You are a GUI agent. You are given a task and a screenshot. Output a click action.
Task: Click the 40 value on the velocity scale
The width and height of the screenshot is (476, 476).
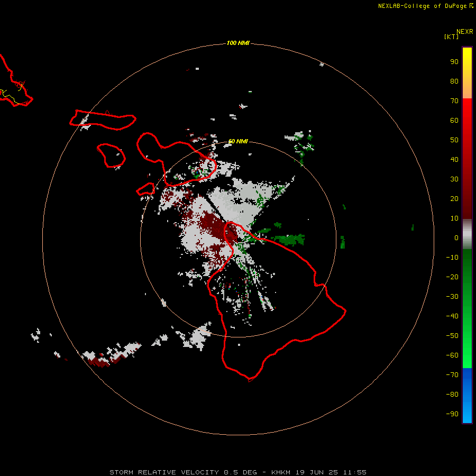click(454, 159)
